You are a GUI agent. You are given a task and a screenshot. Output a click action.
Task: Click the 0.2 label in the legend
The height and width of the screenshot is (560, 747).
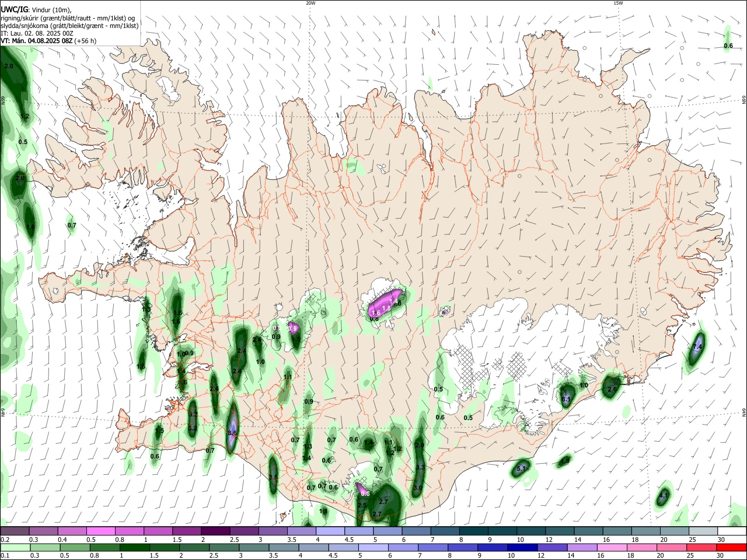5,540
